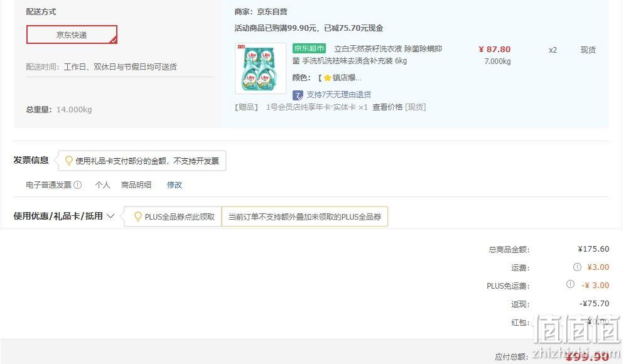This screenshot has width=626, height=364.
Task: Click the 商品明细 invoice content text
Action: click(x=136, y=185)
